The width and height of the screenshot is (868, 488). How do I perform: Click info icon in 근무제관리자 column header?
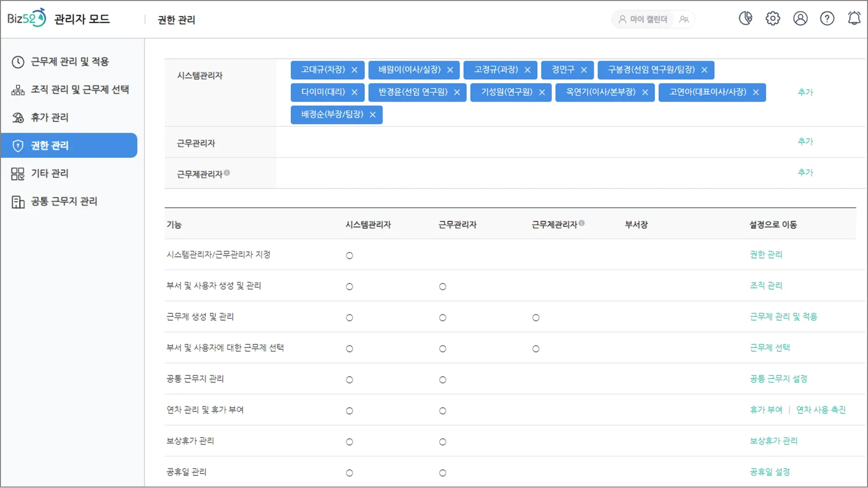tap(581, 223)
